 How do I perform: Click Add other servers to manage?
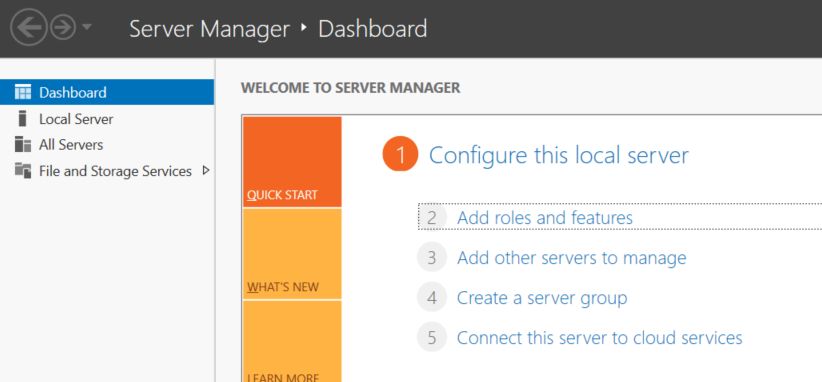click(x=571, y=258)
